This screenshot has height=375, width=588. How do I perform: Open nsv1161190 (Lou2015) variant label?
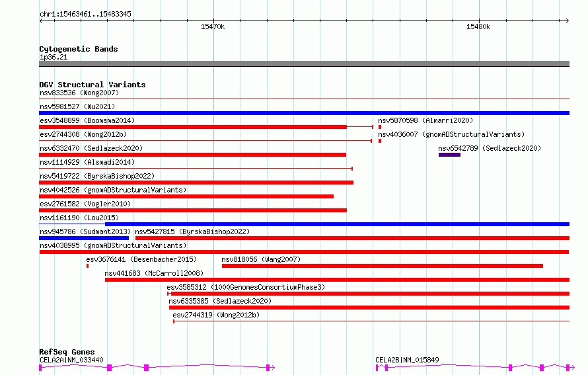click(79, 218)
